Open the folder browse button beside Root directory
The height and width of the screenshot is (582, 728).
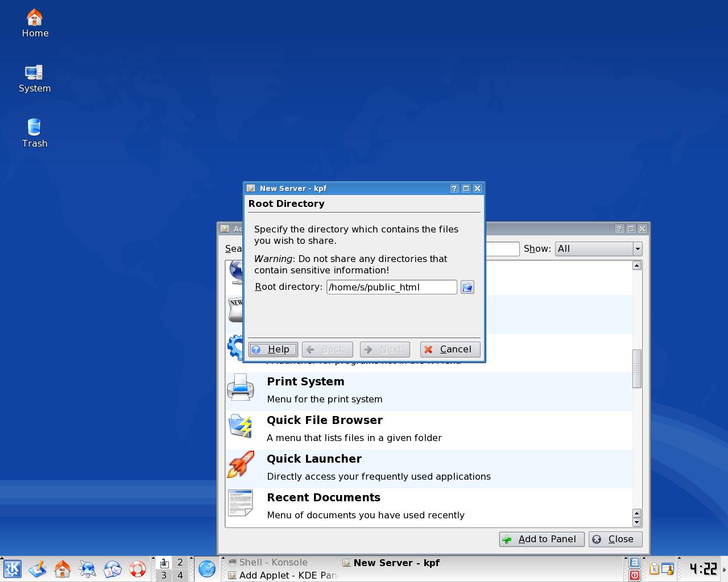(x=467, y=287)
